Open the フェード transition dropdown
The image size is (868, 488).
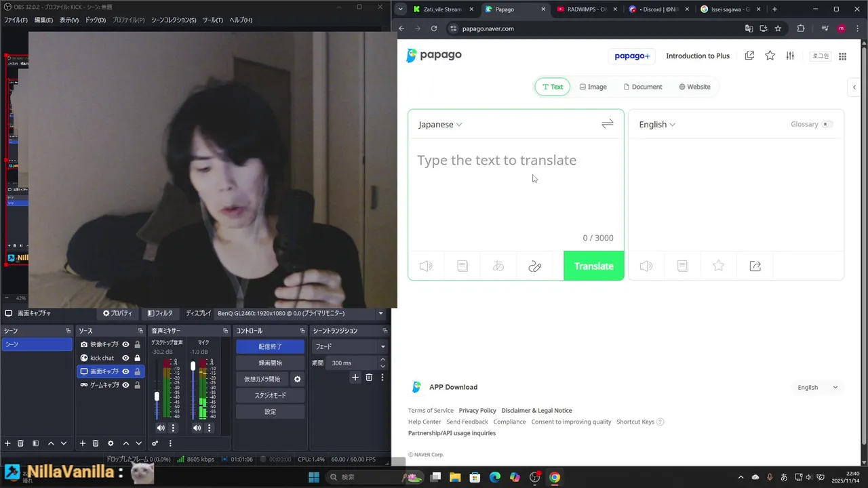click(x=349, y=346)
